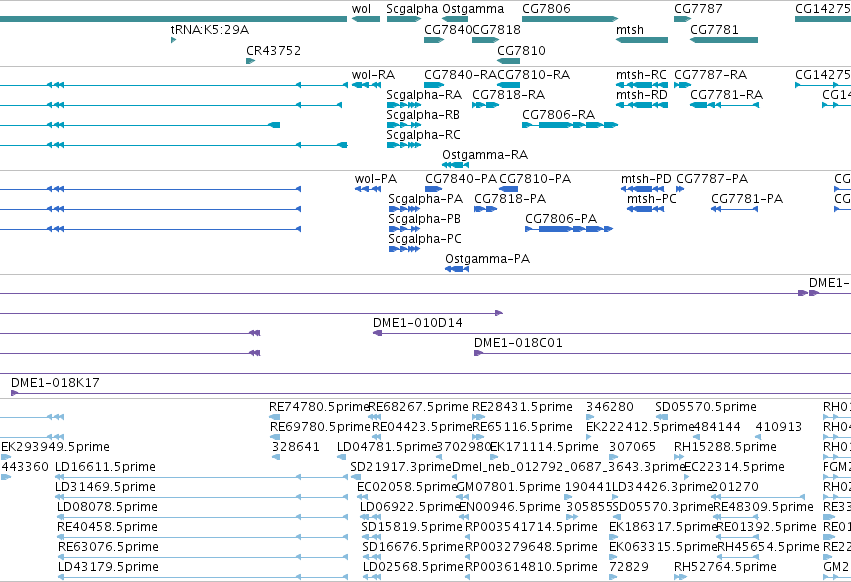Image resolution: width=851 pixels, height=582 pixels.
Task: Select the CR43752 gene feature
Action: pos(251,61)
